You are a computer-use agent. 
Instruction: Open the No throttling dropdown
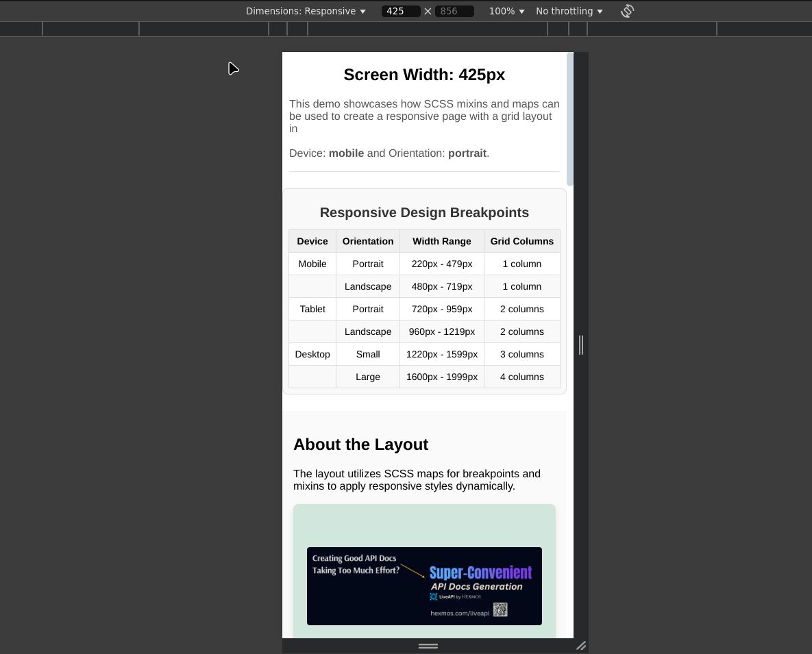569,11
